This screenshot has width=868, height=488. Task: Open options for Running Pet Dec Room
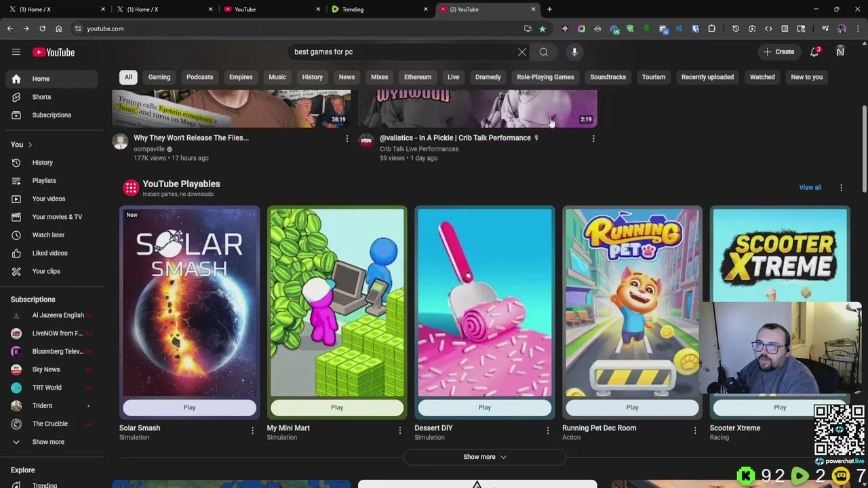695,430
